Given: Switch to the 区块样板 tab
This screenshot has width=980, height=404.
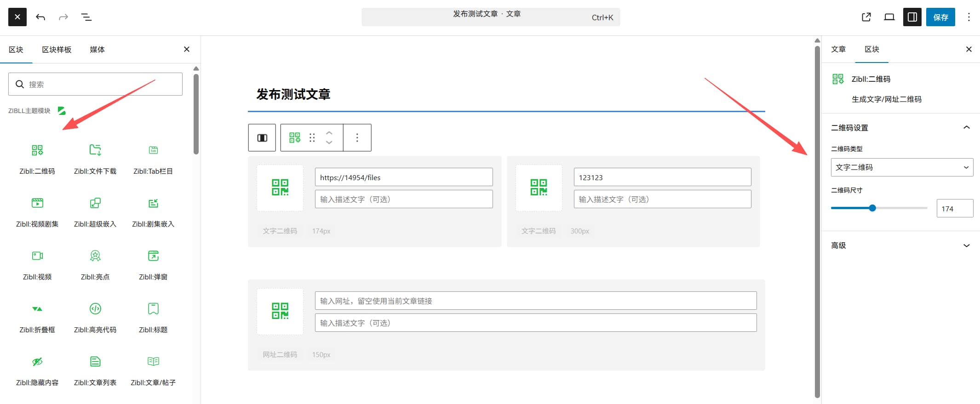Looking at the screenshot, I should pyautogui.click(x=57, y=50).
